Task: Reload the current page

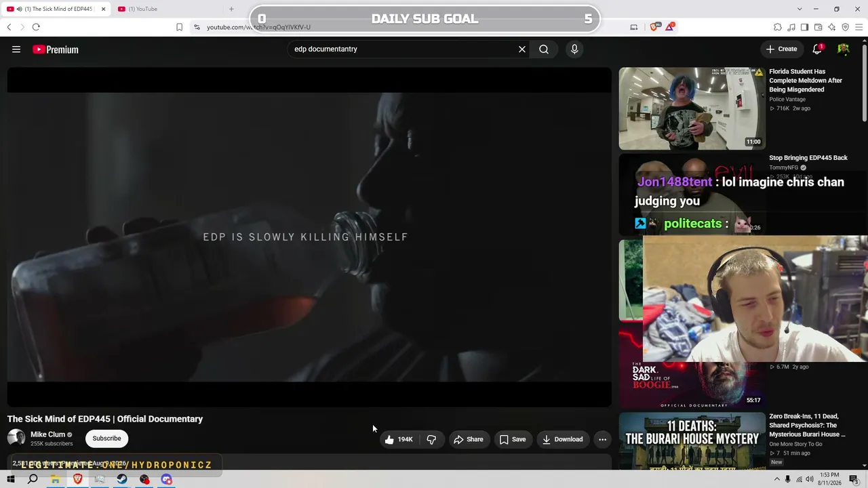Action: [x=36, y=27]
